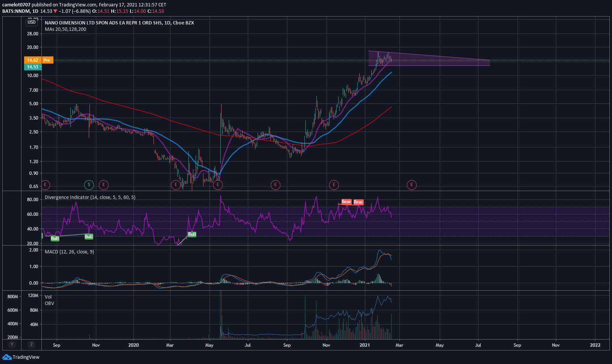Screen dimensions: 612x364
Task: Click the upcoming earnings marker after Mar 2021
Action: [x=412, y=185]
